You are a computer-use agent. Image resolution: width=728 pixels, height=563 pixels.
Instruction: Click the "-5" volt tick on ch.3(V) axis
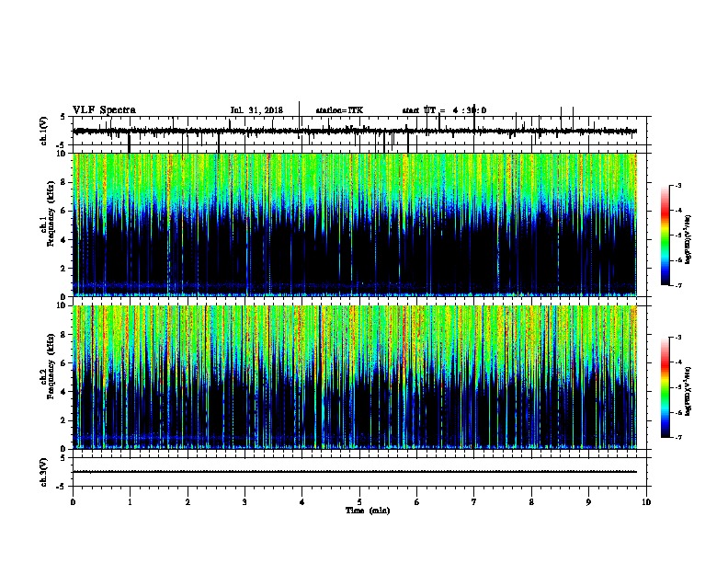[x=62, y=487]
